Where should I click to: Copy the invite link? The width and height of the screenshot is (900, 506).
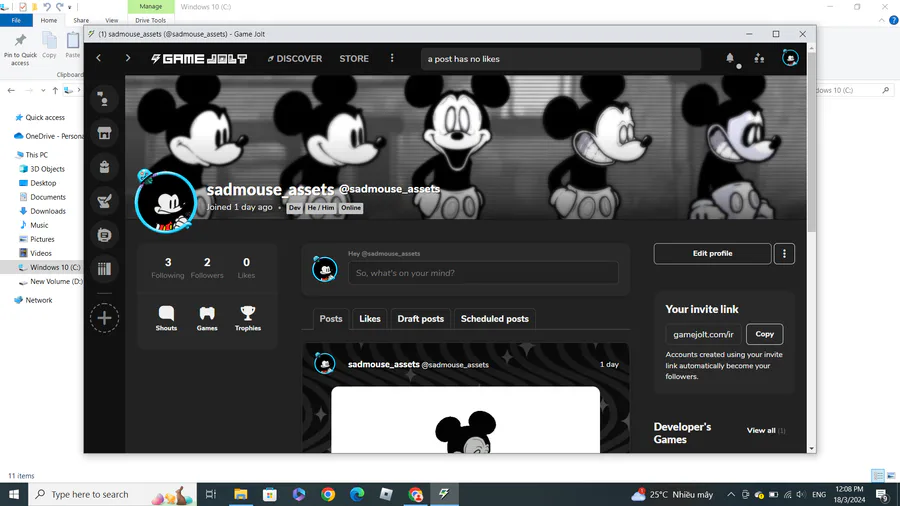765,334
